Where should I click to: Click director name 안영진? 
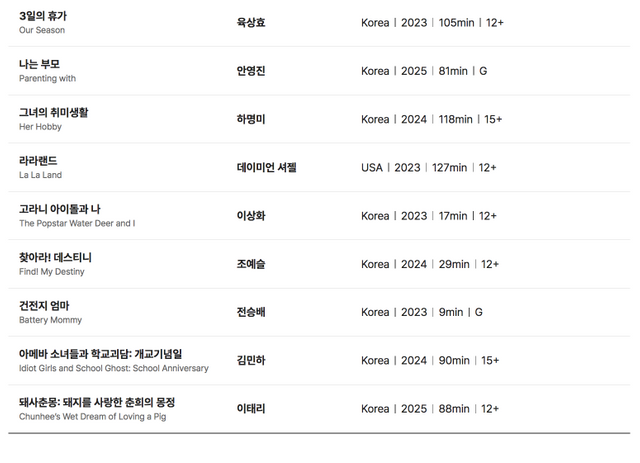click(x=251, y=71)
